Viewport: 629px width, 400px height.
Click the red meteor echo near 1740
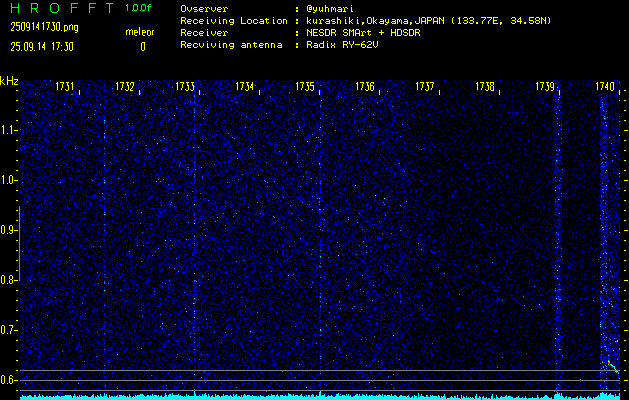point(611,365)
